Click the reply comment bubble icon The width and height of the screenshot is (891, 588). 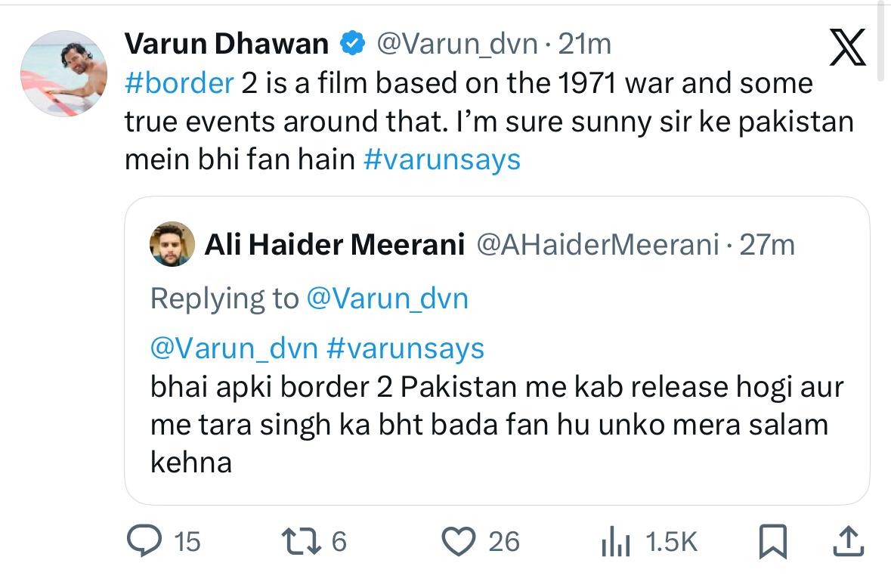[143, 541]
